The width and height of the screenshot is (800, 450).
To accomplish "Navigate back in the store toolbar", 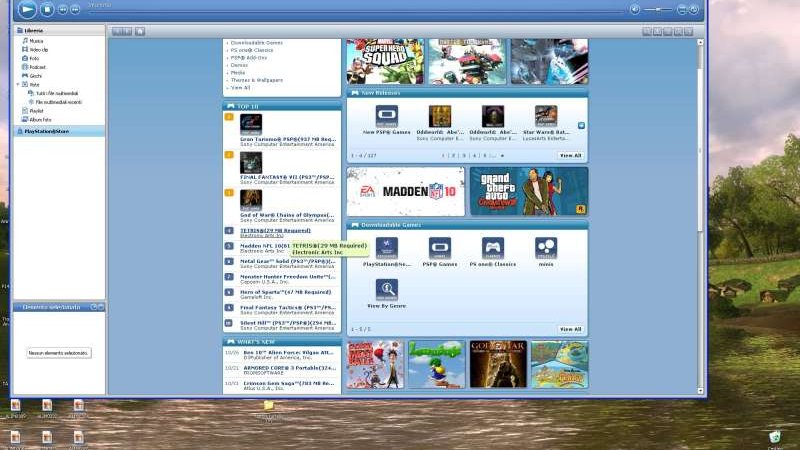I will 117,32.
